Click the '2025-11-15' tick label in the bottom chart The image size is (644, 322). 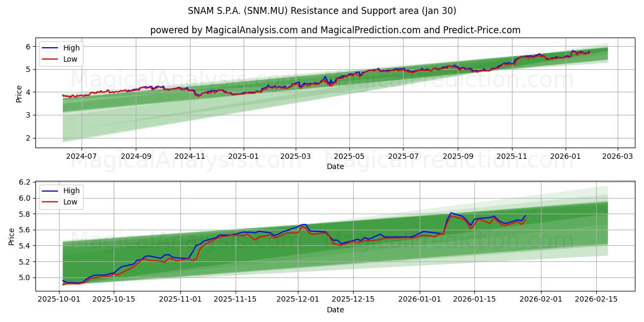pos(236,299)
